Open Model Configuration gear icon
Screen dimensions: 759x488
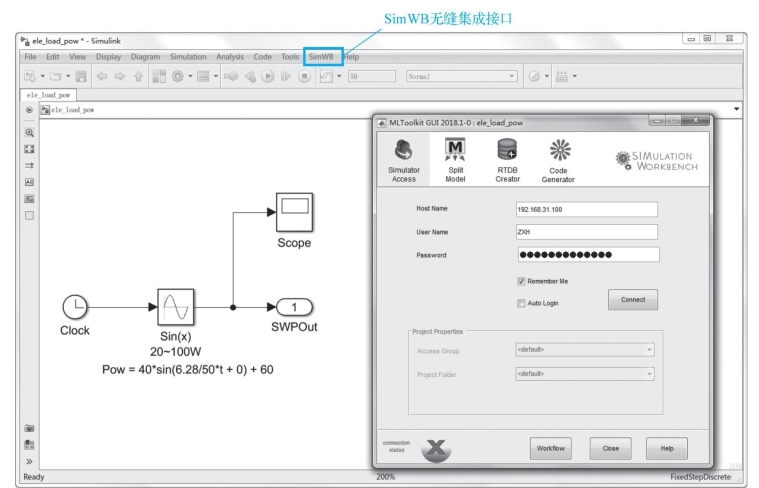tap(178, 76)
